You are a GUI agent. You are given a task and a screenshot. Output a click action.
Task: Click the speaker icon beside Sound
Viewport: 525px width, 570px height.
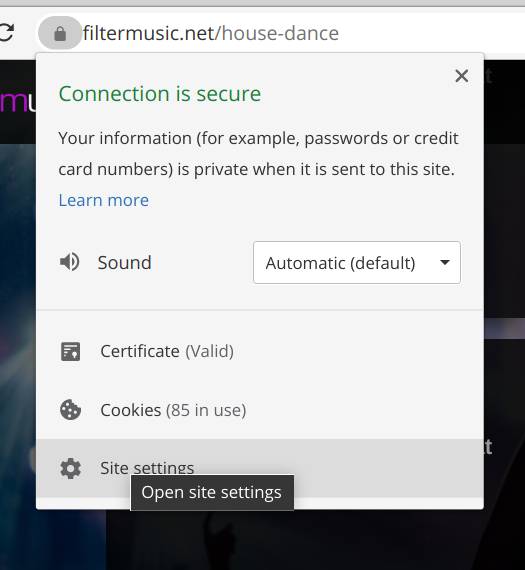coord(69,262)
